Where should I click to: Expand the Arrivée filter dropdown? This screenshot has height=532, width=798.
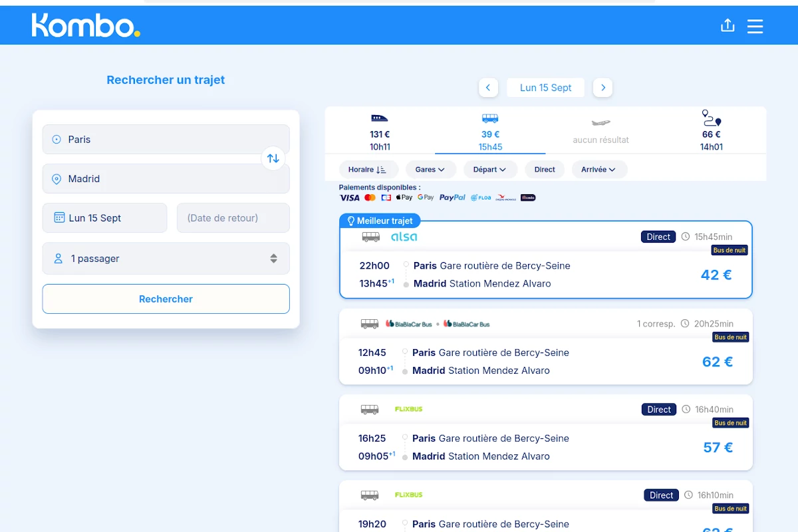599,170
